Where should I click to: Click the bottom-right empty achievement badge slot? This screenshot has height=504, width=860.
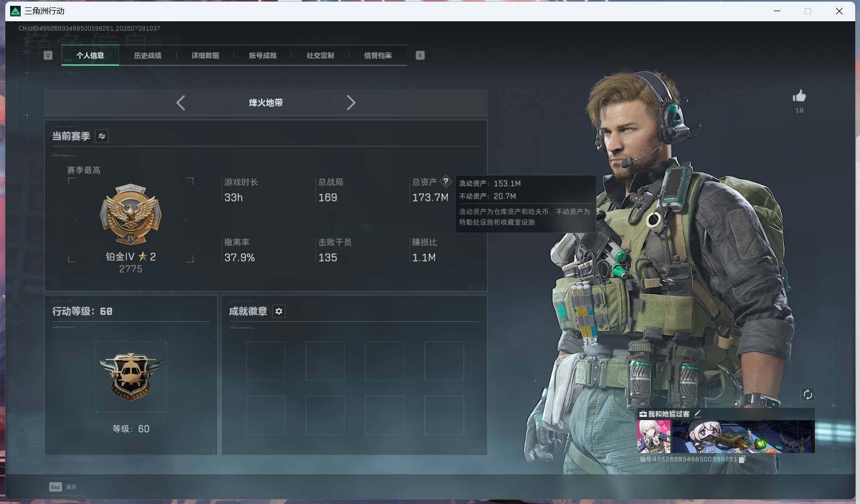pos(444,415)
